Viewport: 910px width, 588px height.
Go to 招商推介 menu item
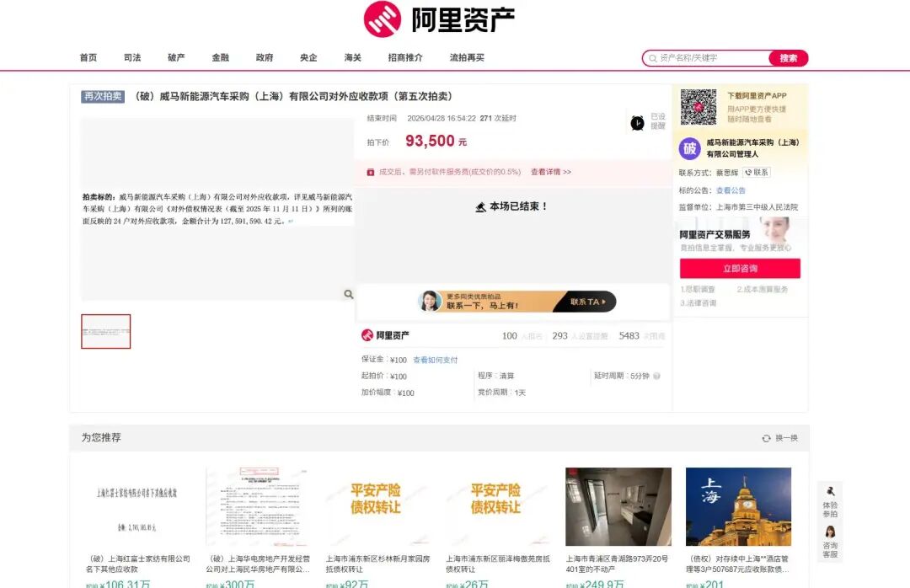(405, 58)
